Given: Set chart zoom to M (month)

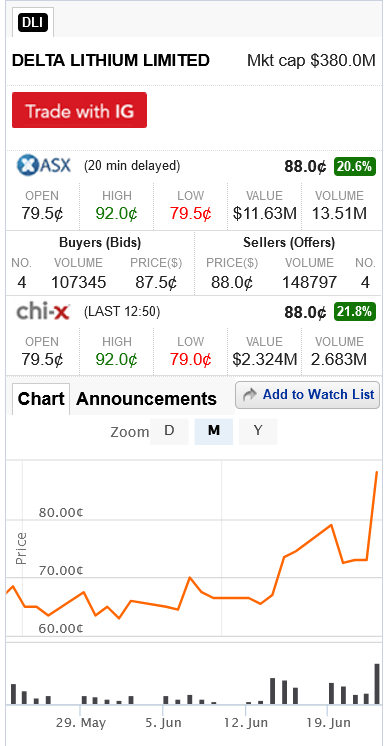Looking at the screenshot, I should [x=214, y=431].
